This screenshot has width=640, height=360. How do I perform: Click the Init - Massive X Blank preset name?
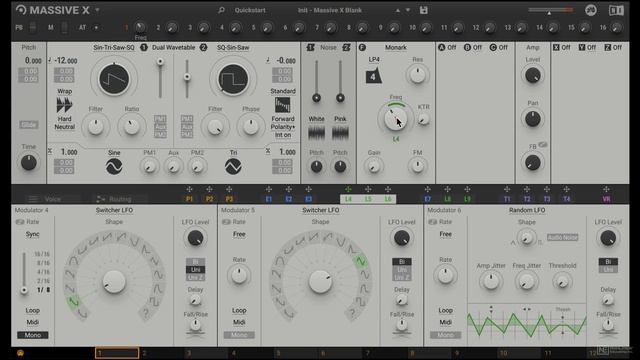330,10
